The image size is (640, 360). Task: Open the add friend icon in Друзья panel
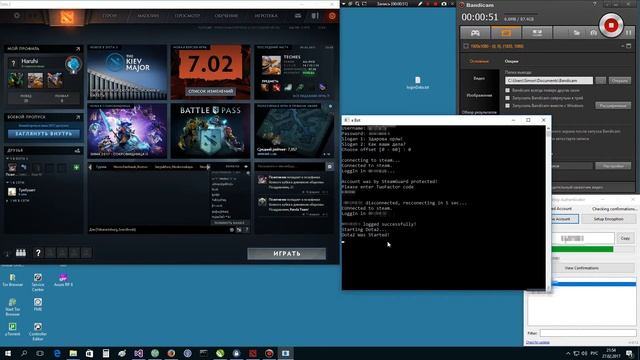pyautogui.click(x=77, y=151)
